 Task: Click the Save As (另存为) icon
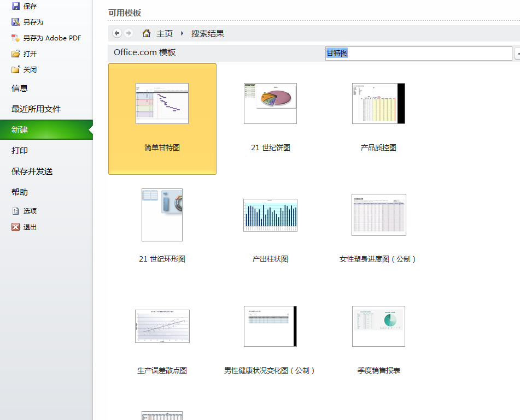(15, 22)
